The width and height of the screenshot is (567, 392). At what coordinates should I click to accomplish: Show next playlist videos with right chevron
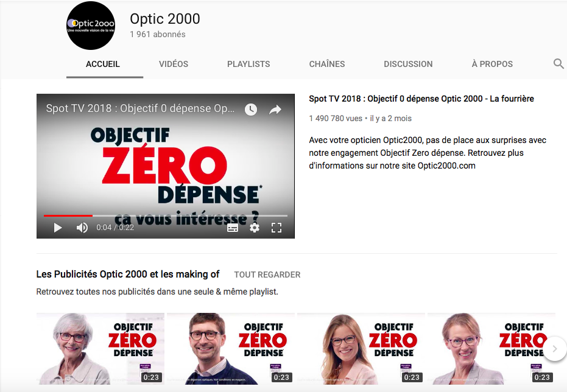coord(555,349)
